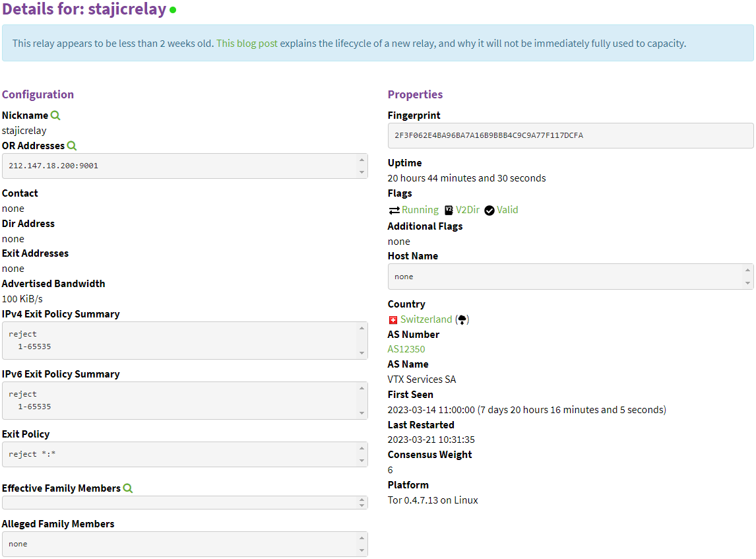This screenshot has height=559, width=756.
Task: Click the IPv4 Exit Policy Summary box
Action: point(185,341)
